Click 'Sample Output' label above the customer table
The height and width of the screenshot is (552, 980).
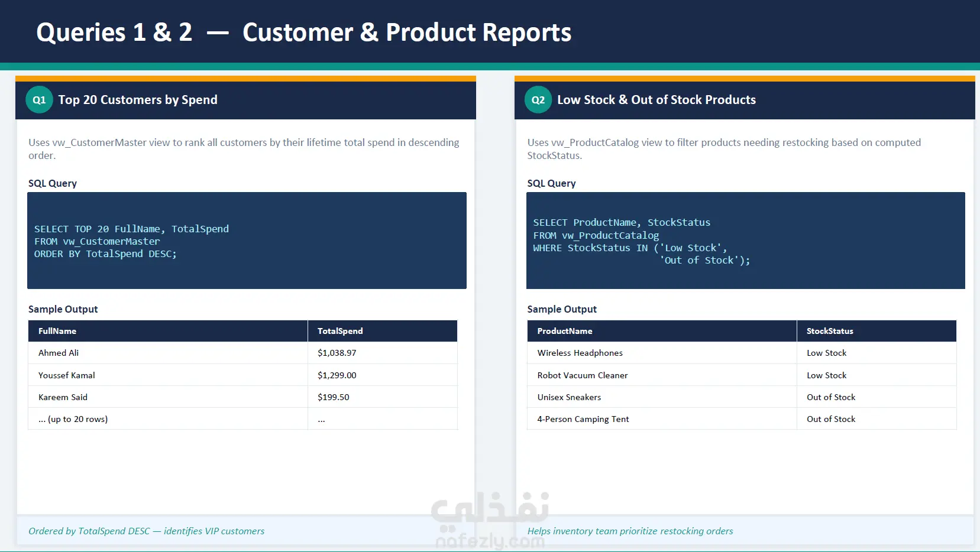coord(63,309)
